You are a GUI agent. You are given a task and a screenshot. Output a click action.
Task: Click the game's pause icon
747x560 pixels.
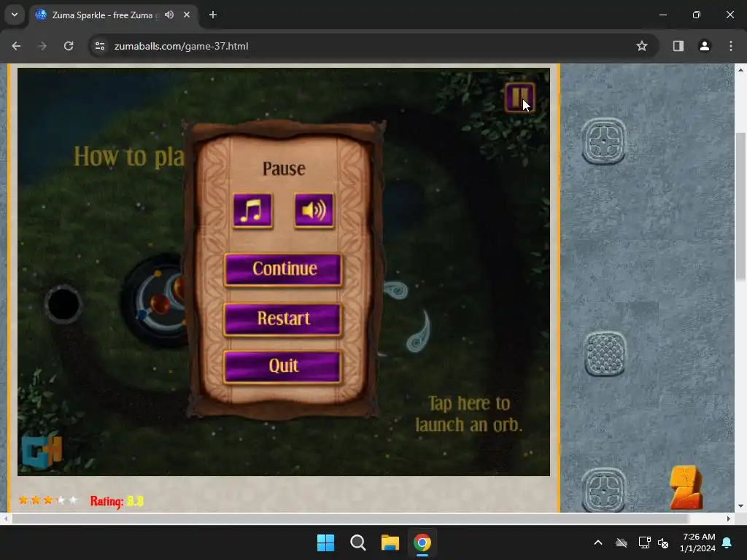click(519, 97)
